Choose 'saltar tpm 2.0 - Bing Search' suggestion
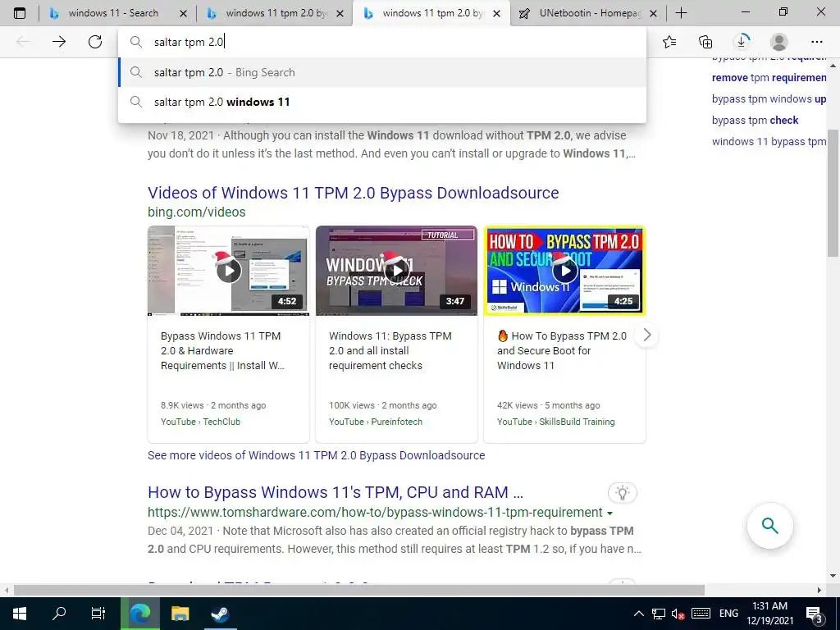This screenshot has width=840, height=630. coord(382,72)
